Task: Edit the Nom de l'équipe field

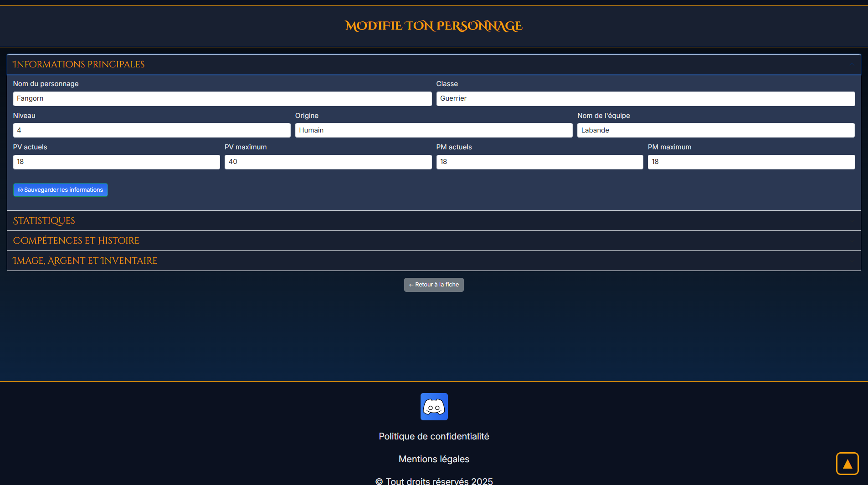Action: click(x=715, y=130)
